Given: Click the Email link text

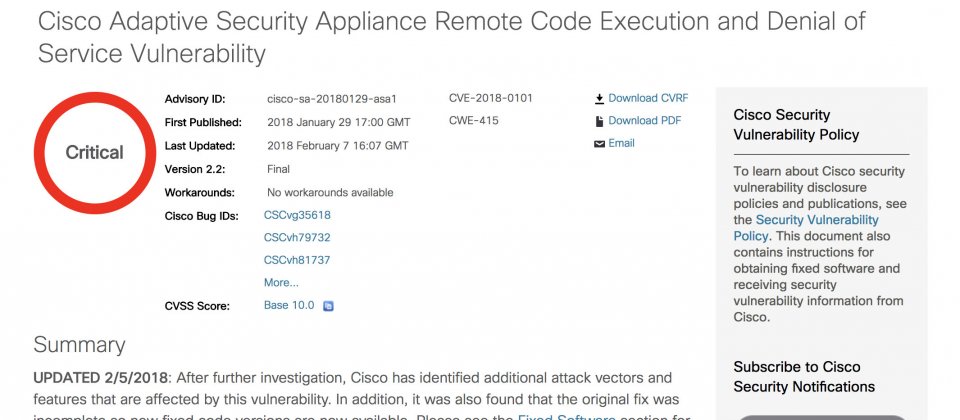Looking at the screenshot, I should [621, 143].
